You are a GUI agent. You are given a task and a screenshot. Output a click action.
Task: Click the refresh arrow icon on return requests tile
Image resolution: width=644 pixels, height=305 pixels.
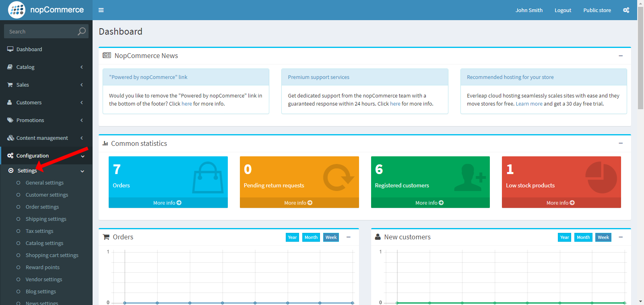click(x=338, y=177)
